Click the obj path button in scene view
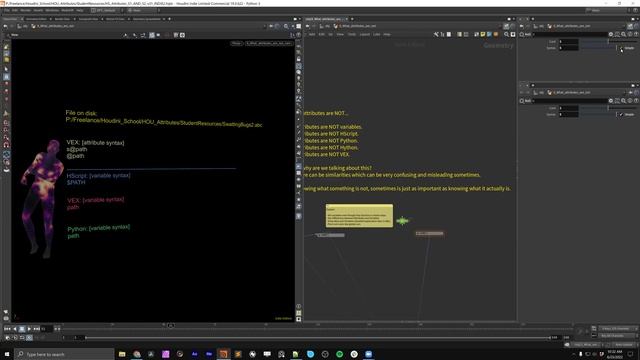The width and height of the screenshot is (640, 360). [x=23, y=26]
